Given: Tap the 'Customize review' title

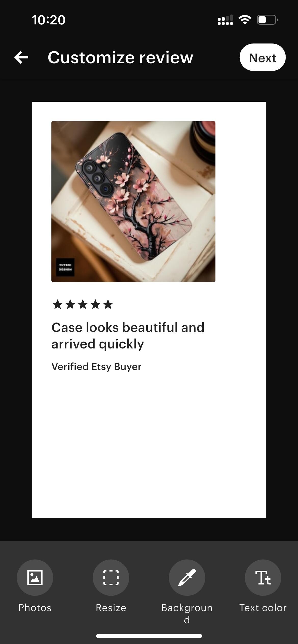Looking at the screenshot, I should pyautogui.click(x=120, y=57).
